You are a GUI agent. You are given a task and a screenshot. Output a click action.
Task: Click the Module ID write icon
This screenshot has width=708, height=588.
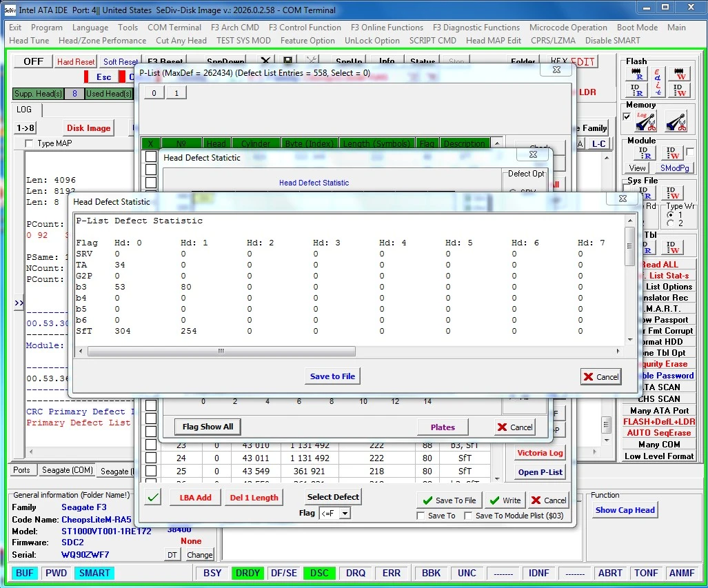click(x=672, y=152)
